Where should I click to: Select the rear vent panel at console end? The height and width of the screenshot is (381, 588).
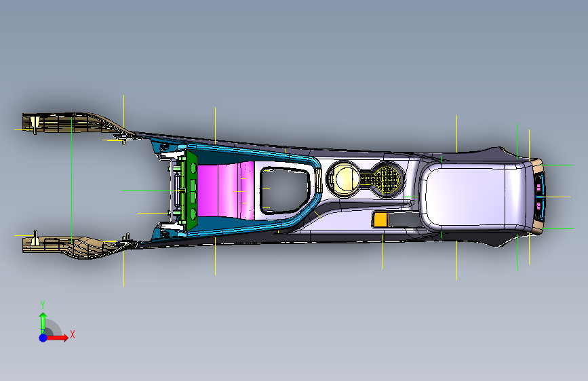[x=540, y=197]
